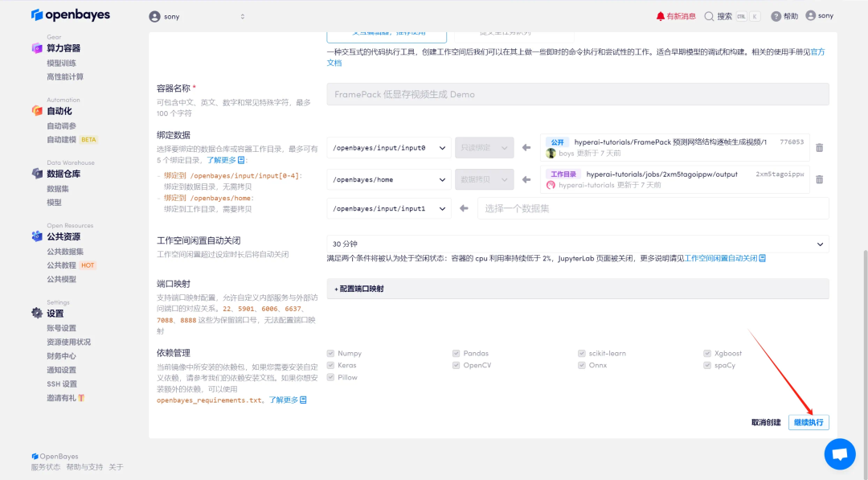Click the 继续执行 button to continue
The image size is (868, 480).
coord(809,421)
